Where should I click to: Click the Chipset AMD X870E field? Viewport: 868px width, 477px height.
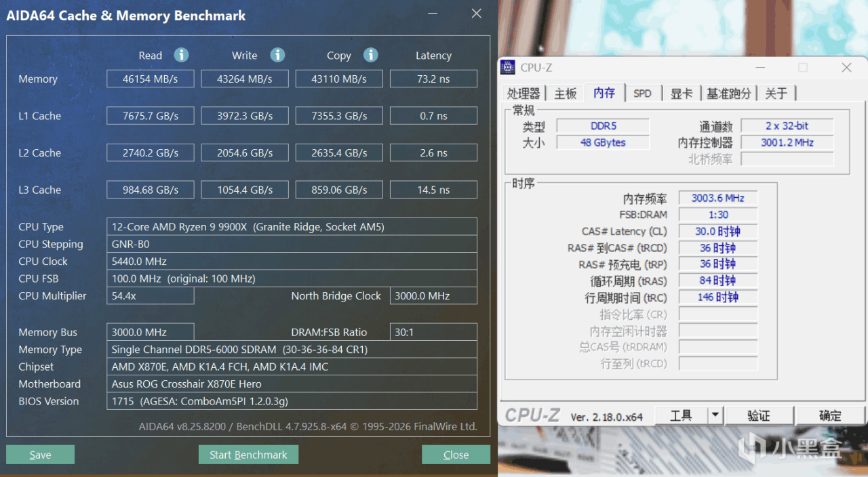pyautogui.click(x=292, y=367)
